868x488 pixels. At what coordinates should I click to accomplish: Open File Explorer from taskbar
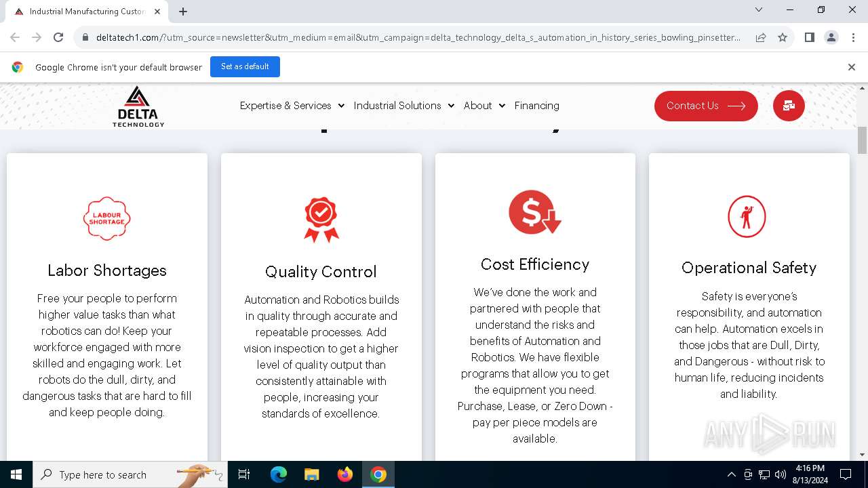(311, 474)
